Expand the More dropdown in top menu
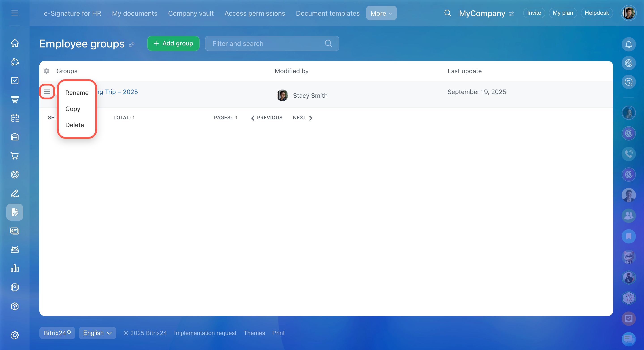644x350 pixels. (x=381, y=13)
